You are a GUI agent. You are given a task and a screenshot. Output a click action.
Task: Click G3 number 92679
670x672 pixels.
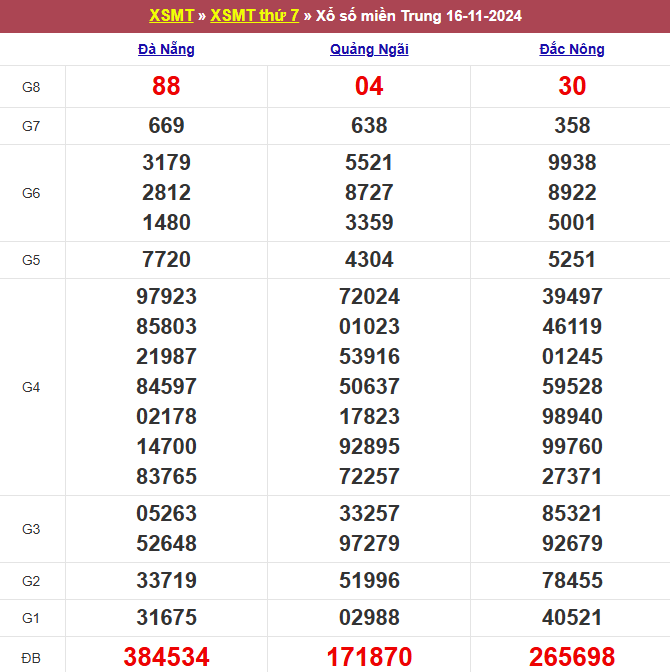[x=572, y=543]
